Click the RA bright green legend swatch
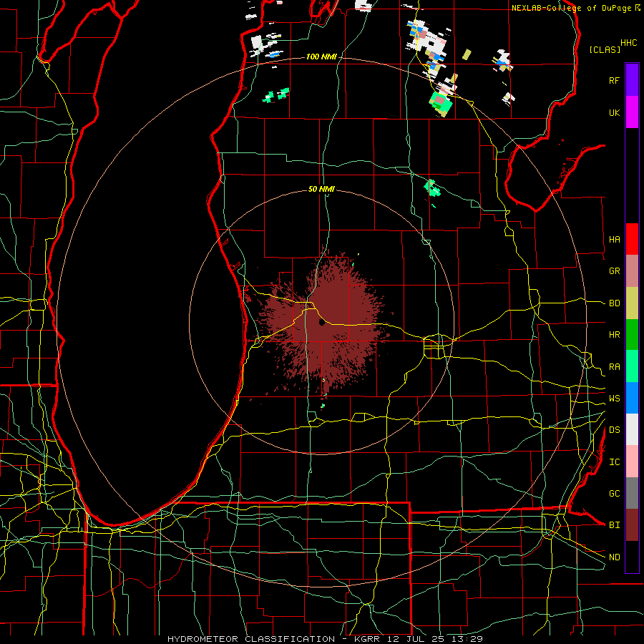 [x=632, y=366]
